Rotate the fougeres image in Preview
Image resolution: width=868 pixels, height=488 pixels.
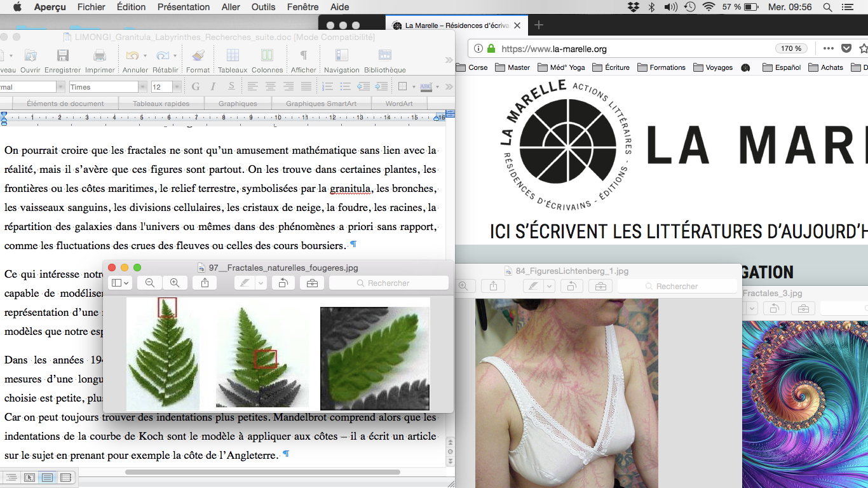pos(283,283)
